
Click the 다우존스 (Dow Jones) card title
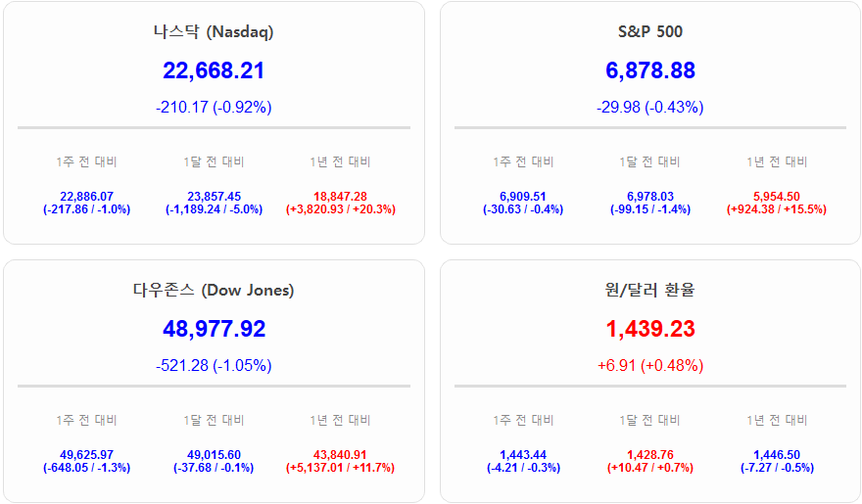click(214, 290)
